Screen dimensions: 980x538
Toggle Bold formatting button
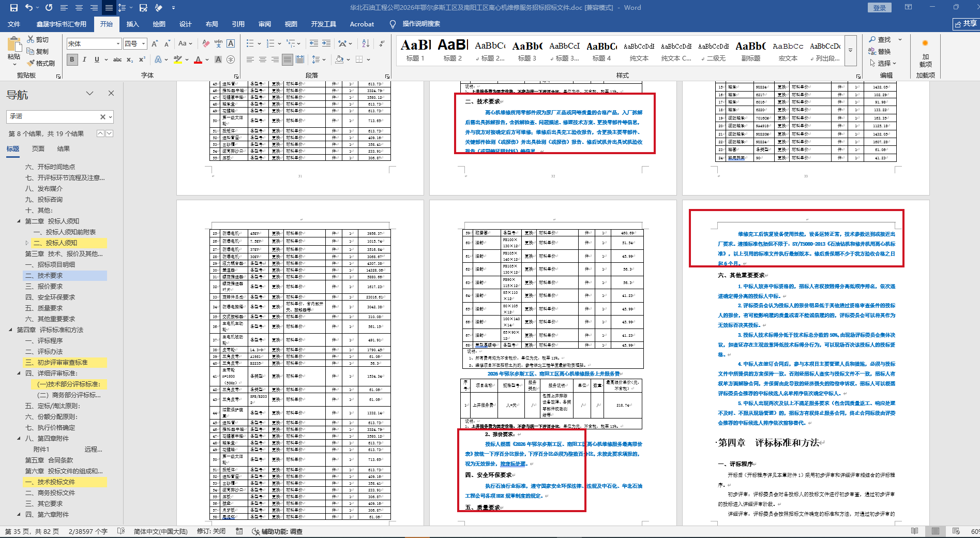click(x=72, y=59)
